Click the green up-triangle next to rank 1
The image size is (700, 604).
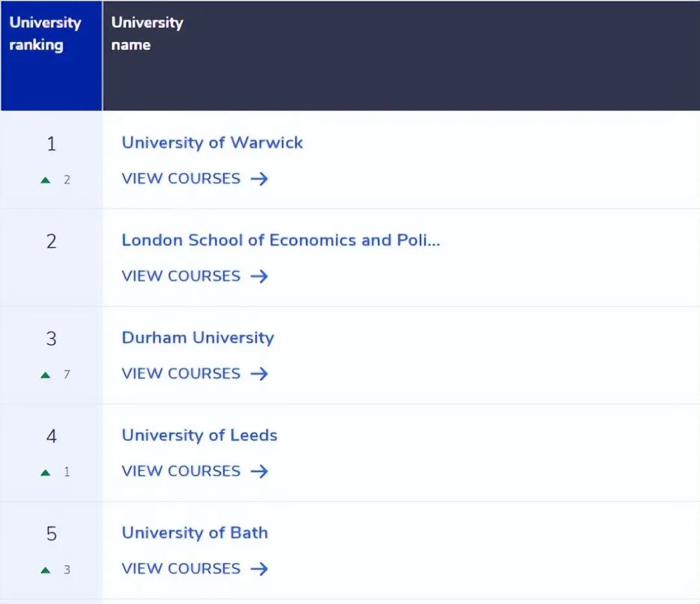click(45, 180)
